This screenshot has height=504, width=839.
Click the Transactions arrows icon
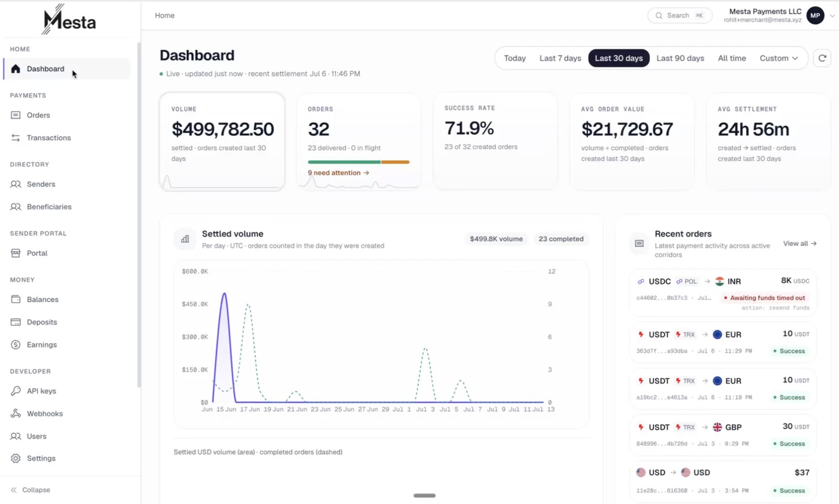[16, 138]
